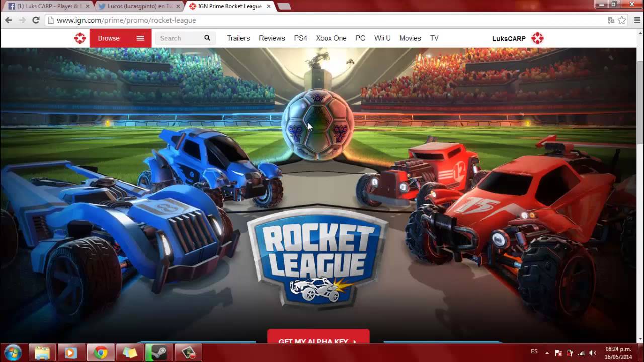Go to the PC section
The image size is (644, 362).
click(x=360, y=38)
